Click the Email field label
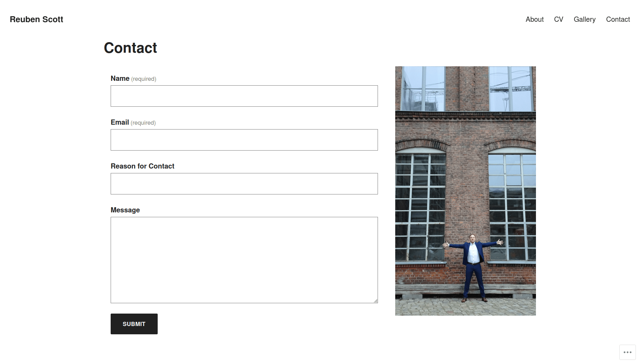This screenshot has width=639, height=364. [120, 122]
